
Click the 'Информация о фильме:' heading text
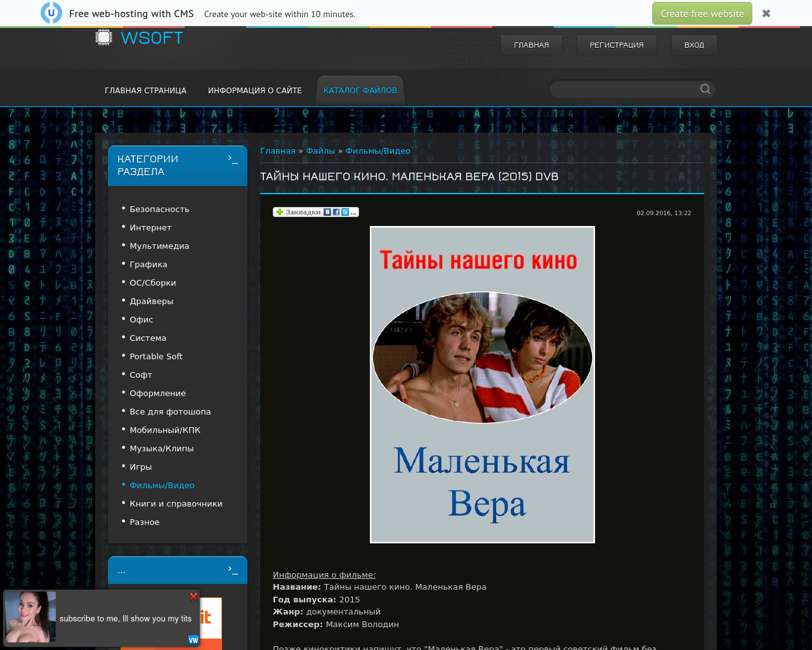tap(324, 575)
